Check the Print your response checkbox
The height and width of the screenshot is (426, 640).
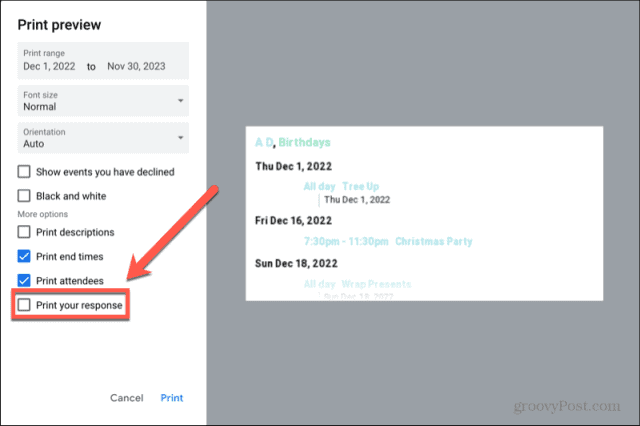pos(24,305)
